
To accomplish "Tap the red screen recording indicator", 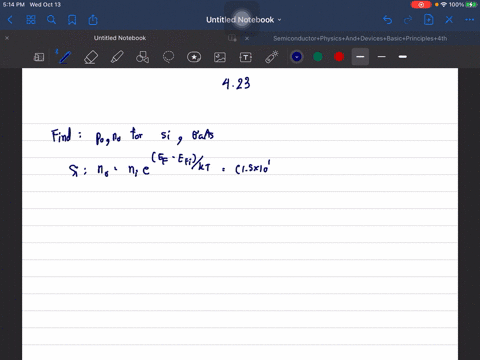I will click(x=421, y=5).
